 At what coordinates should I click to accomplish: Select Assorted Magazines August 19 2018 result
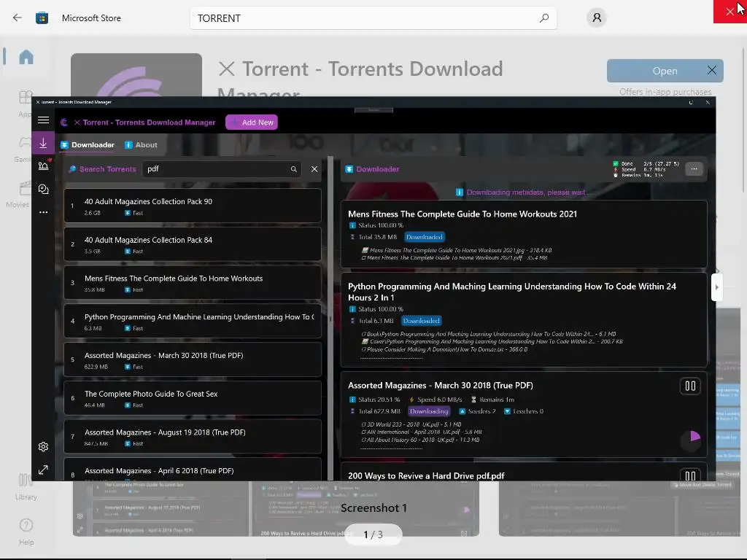193,437
